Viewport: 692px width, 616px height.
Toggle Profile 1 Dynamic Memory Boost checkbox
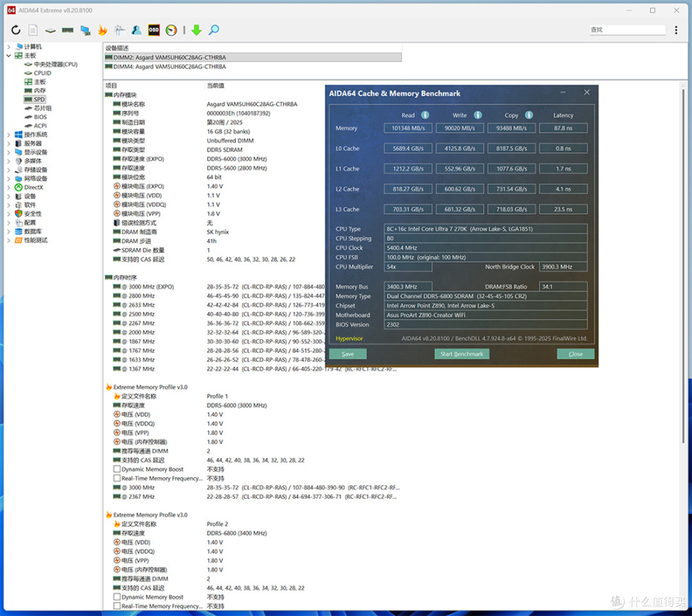coord(117,469)
